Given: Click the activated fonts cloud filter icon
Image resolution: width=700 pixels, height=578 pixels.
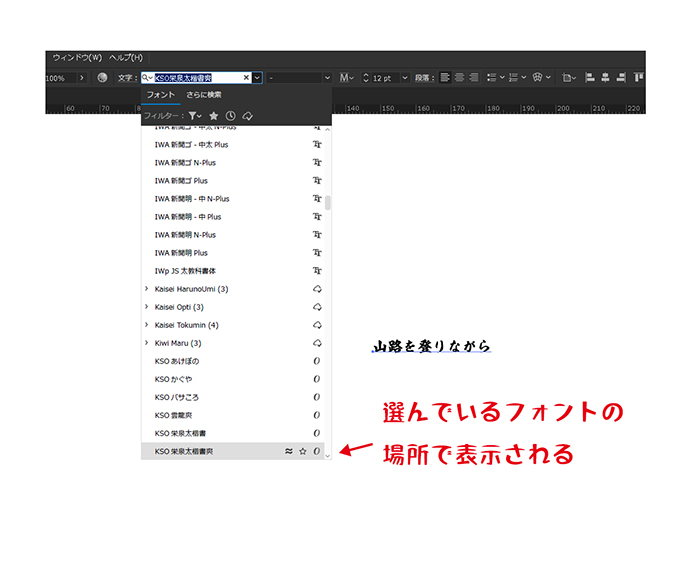Looking at the screenshot, I should [x=247, y=116].
